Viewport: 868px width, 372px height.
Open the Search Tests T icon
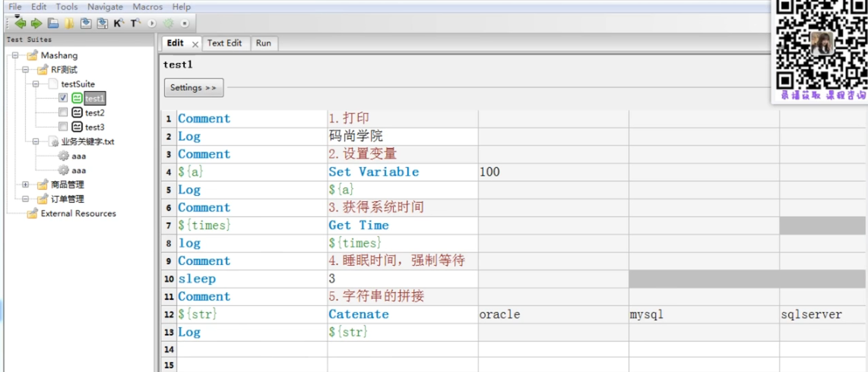pyautogui.click(x=135, y=24)
